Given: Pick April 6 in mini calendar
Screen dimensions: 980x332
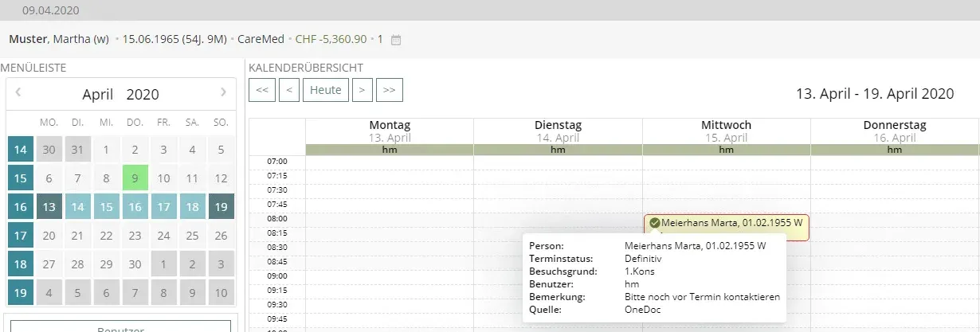Looking at the screenshot, I should [49, 178].
